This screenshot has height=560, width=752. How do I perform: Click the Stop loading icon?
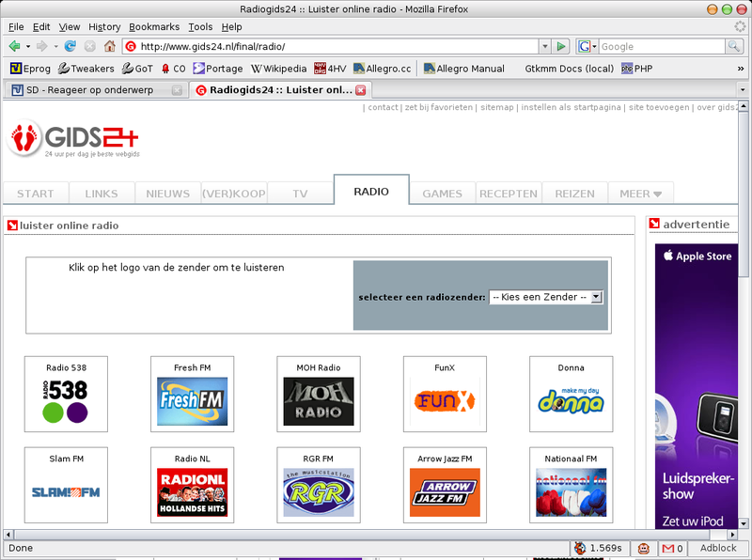coord(89,46)
